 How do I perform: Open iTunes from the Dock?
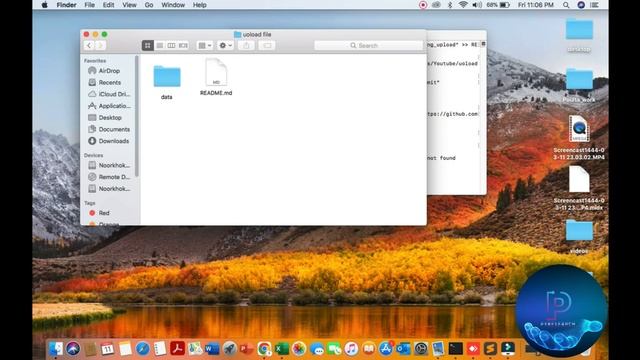[351, 349]
